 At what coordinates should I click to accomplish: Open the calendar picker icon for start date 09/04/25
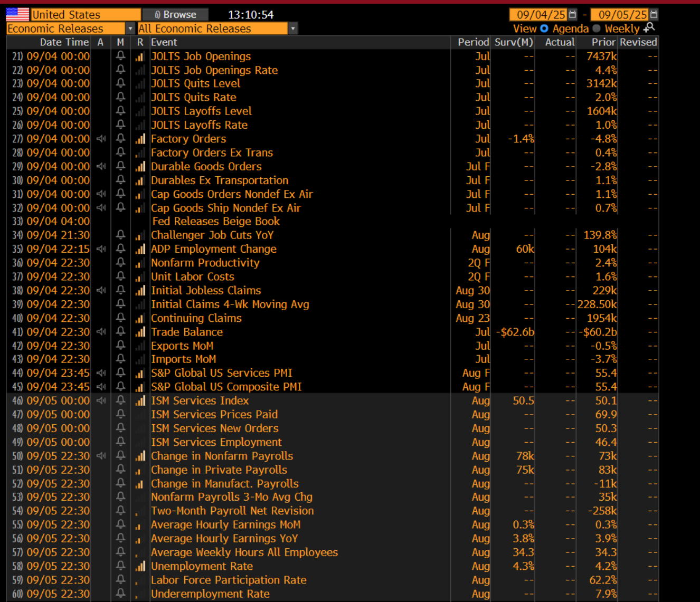[573, 14]
